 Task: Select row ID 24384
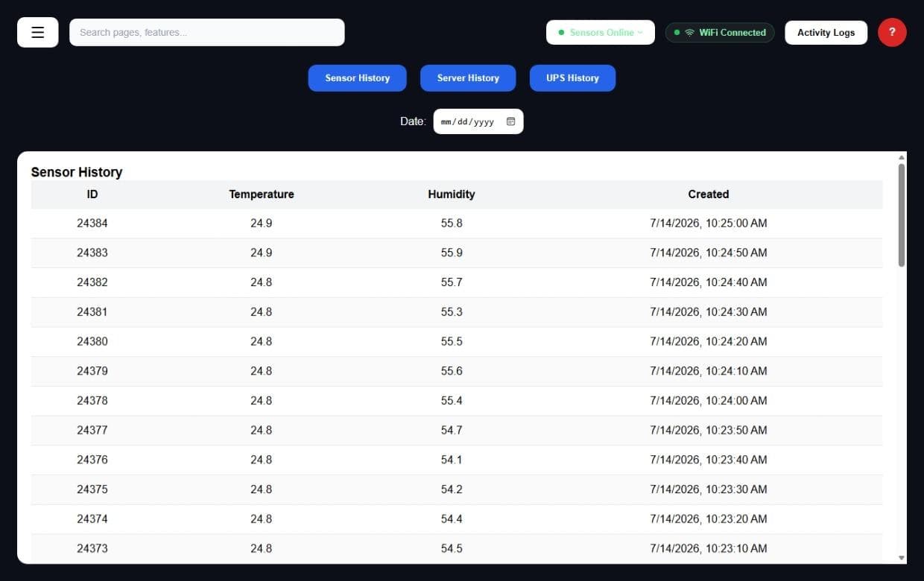(x=457, y=223)
